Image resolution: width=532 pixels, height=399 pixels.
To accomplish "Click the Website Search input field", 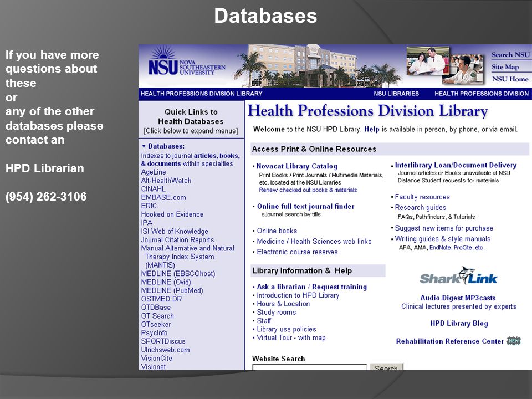I will [309, 367].
